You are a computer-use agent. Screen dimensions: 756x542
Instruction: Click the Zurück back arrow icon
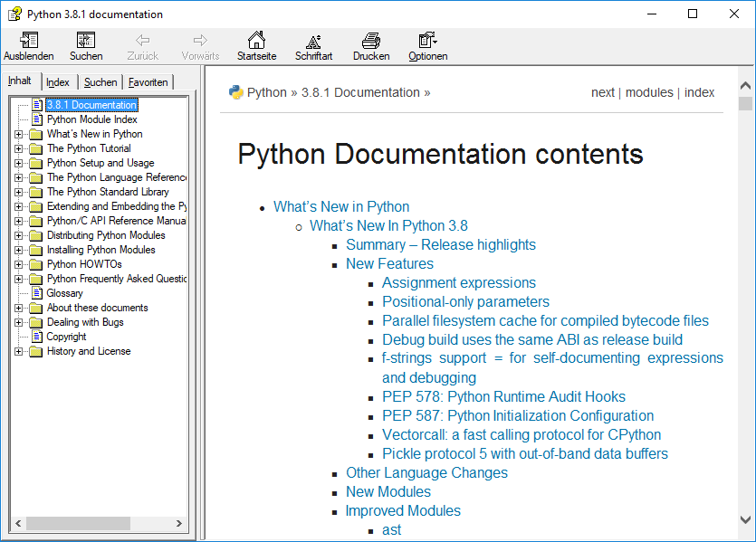[142, 40]
